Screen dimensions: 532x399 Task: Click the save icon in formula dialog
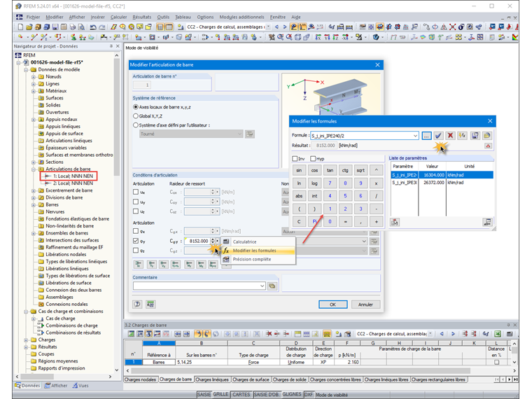tap(475, 136)
